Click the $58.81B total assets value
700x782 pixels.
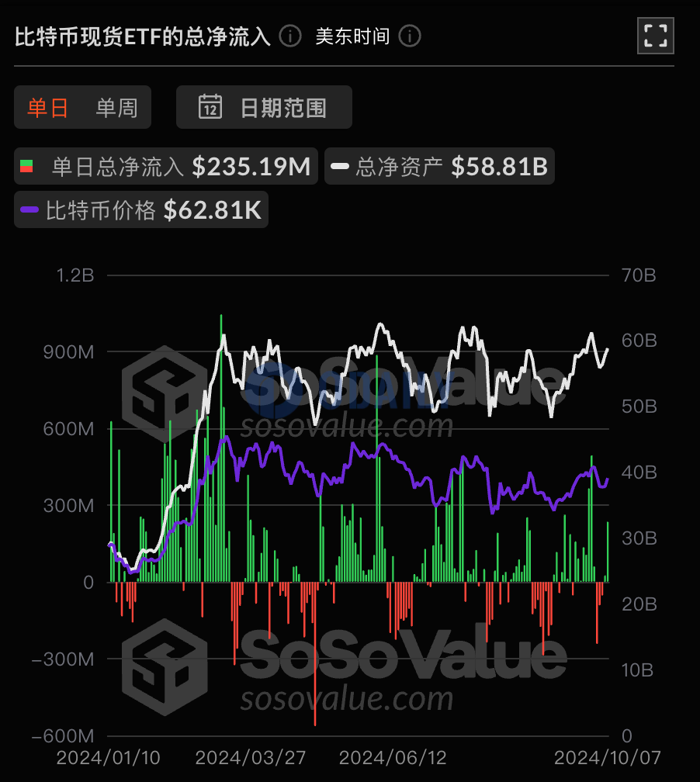click(x=500, y=167)
